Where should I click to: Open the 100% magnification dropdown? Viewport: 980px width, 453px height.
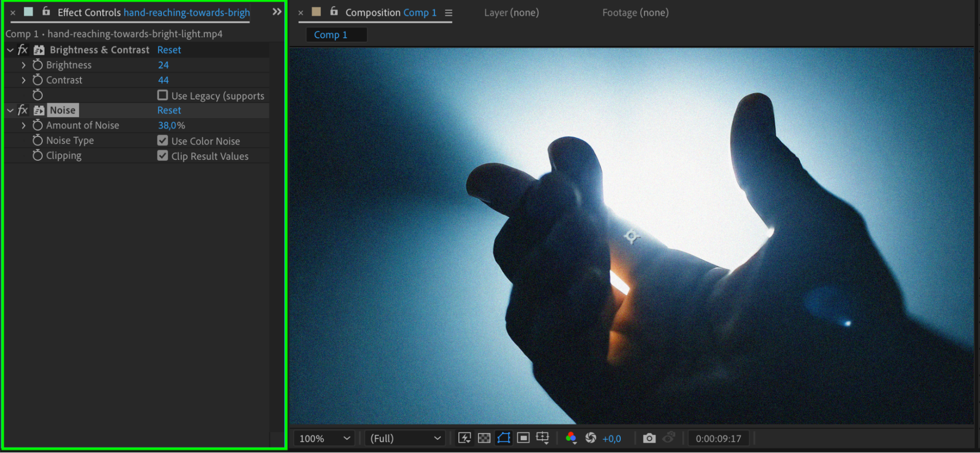(325, 438)
